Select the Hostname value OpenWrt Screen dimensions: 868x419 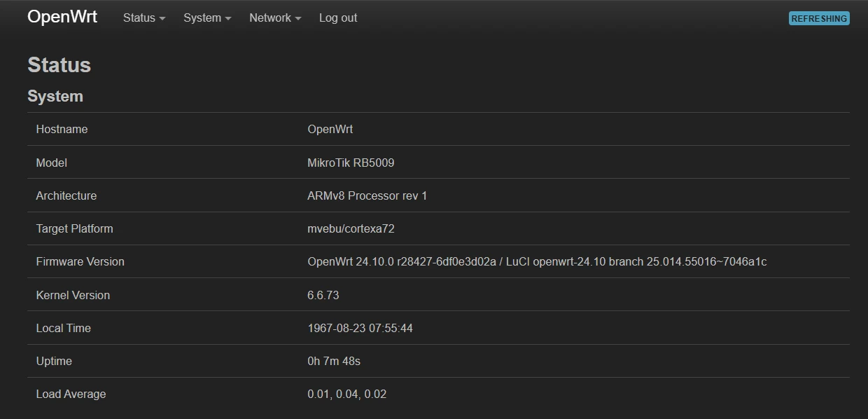coord(330,130)
